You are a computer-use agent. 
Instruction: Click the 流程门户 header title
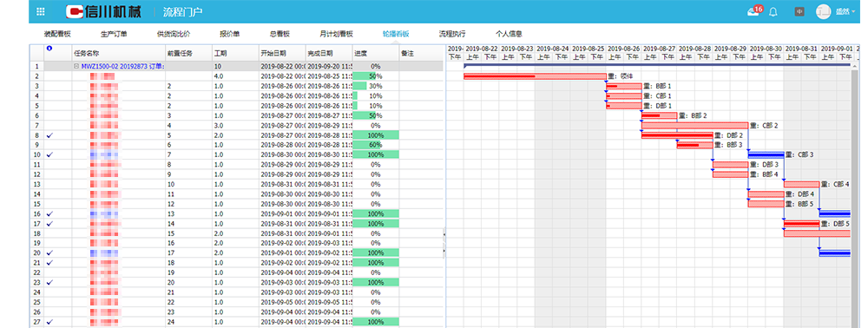tap(182, 11)
